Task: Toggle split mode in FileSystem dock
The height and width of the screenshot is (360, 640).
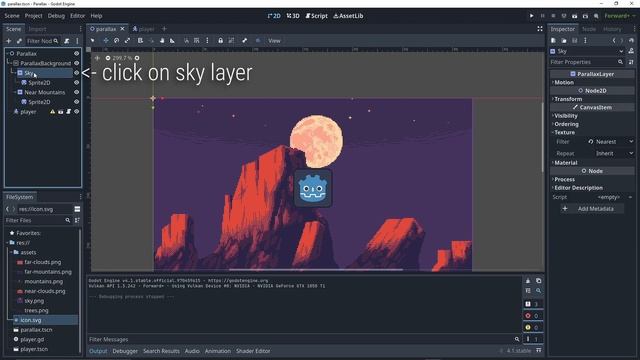Action: 77,209
